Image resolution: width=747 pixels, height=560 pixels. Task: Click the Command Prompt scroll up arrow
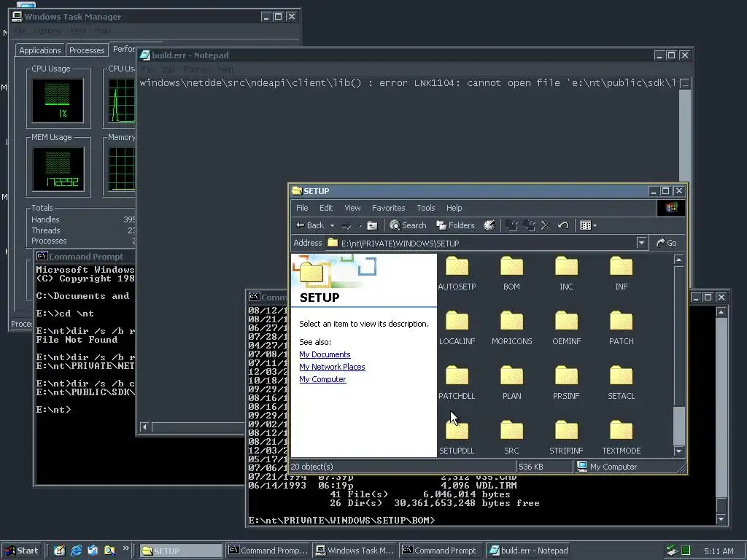tap(721, 312)
